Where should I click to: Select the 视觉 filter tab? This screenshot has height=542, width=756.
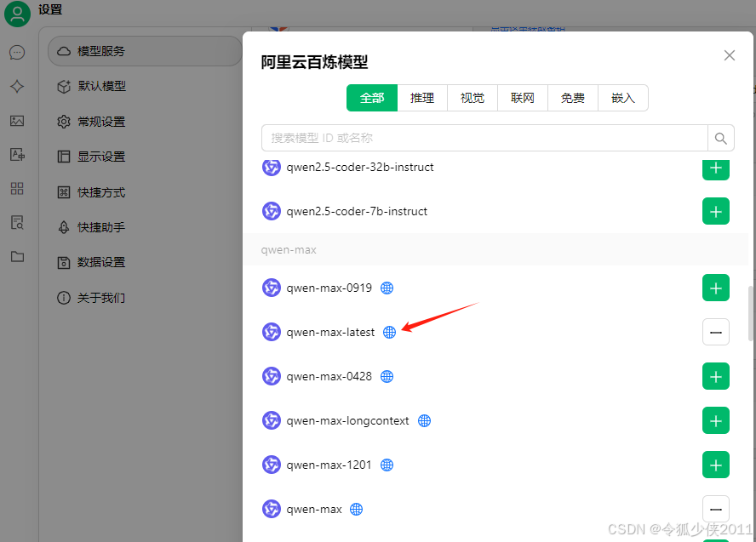[472, 98]
